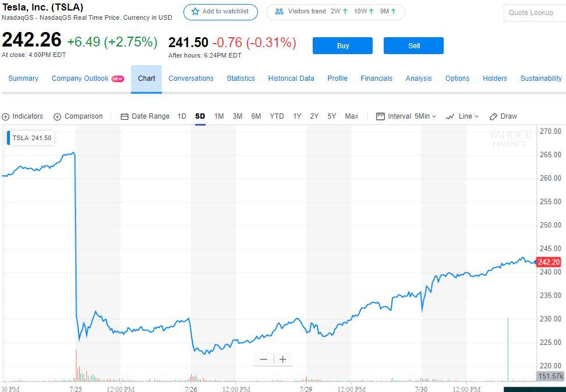Select the 3M range
566x392 pixels.
[238, 116]
